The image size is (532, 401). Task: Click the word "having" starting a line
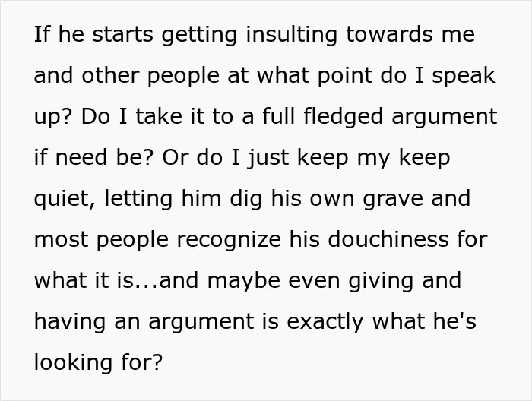[x=70, y=322]
